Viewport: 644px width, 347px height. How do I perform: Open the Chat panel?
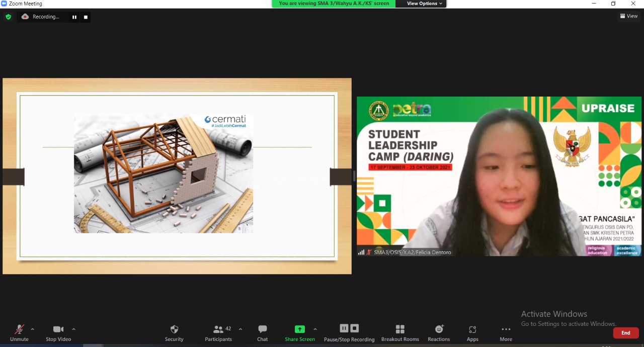click(x=263, y=333)
